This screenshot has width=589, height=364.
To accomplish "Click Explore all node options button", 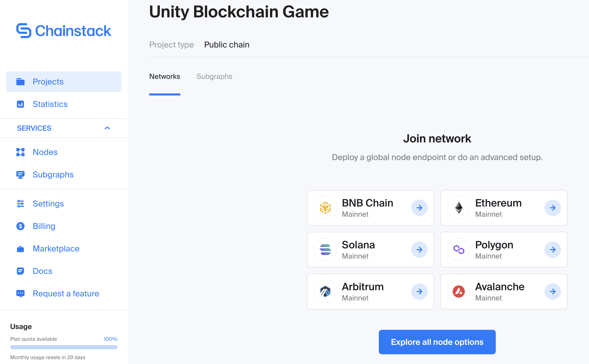I will point(437,342).
